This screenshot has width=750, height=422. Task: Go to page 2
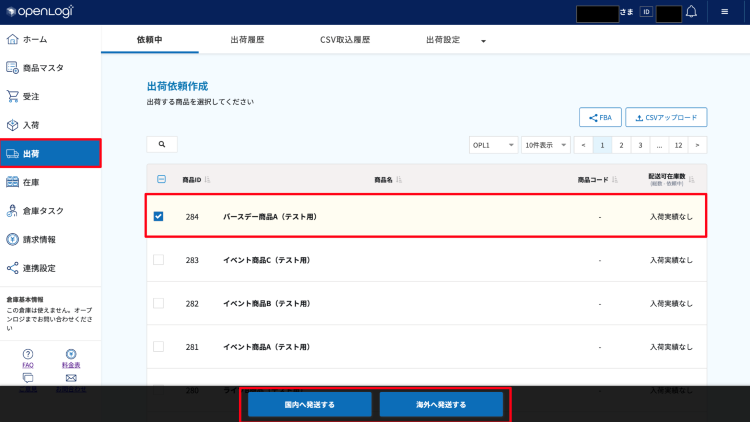click(x=621, y=145)
